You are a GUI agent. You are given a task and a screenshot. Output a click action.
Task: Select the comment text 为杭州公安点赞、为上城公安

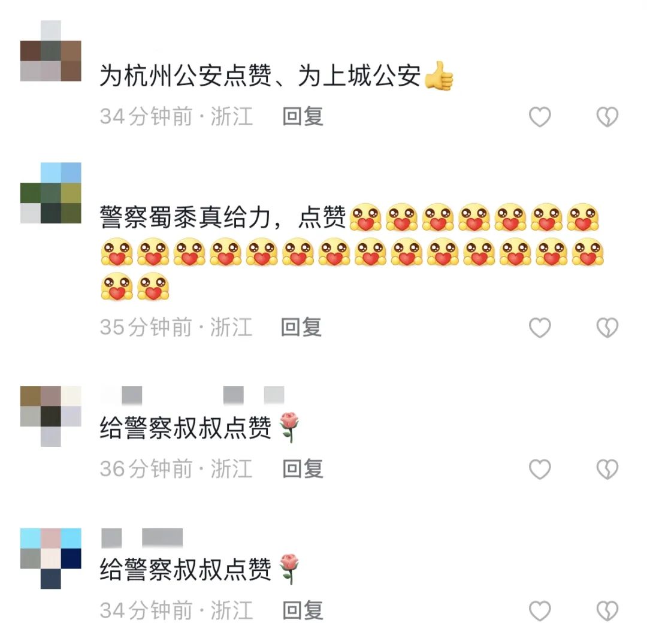point(261,76)
